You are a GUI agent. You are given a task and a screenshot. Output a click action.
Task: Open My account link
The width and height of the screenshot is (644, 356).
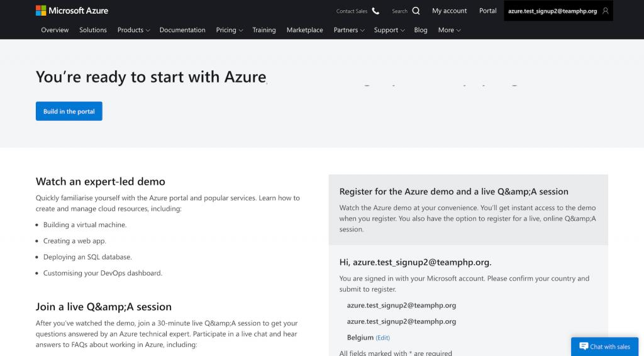click(x=449, y=11)
